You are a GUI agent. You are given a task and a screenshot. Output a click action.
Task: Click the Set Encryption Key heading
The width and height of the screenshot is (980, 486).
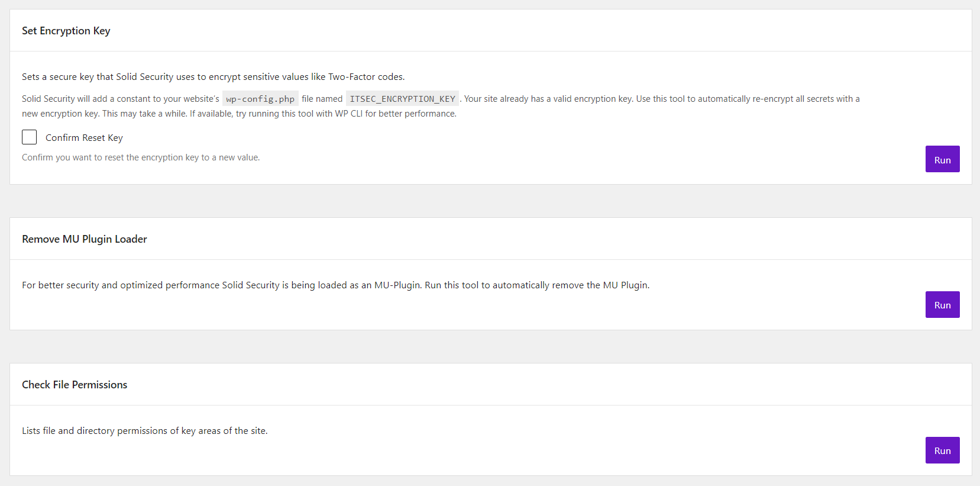coord(66,31)
